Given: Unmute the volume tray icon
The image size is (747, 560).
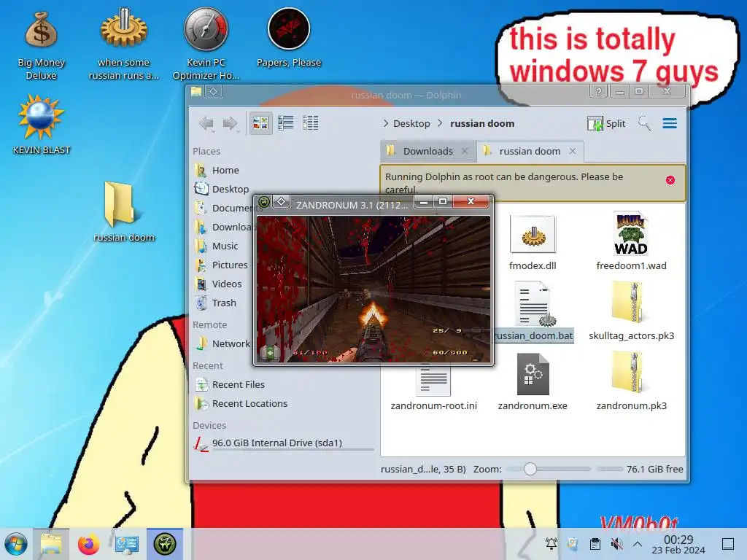Looking at the screenshot, I should tap(616, 543).
